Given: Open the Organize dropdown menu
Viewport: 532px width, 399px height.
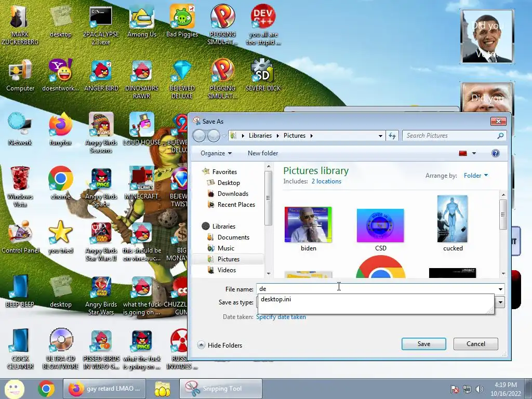Looking at the screenshot, I should click(216, 153).
